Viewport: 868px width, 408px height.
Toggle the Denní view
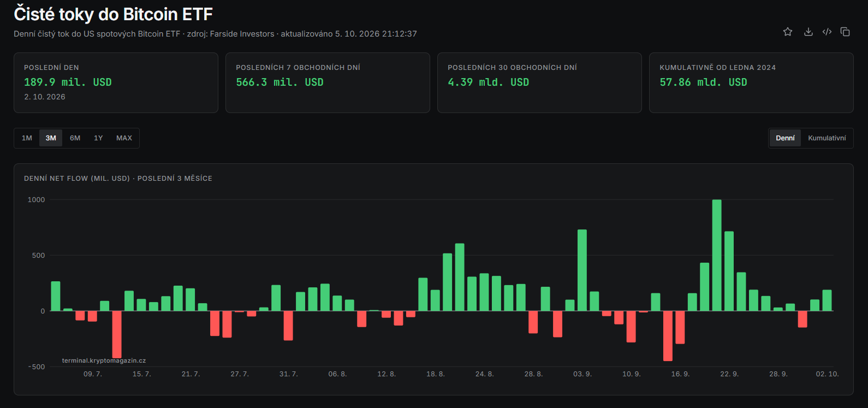[785, 138]
